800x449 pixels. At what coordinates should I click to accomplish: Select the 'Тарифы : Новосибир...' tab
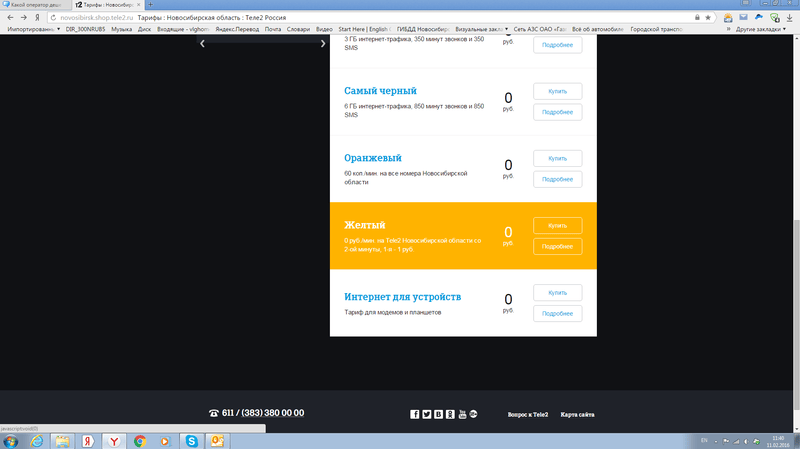105,5
